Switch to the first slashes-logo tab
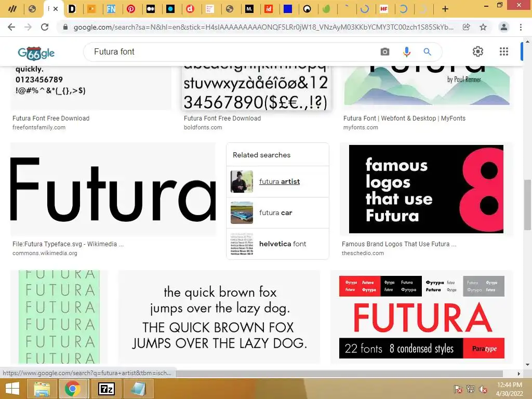Screen dimensions: 532x399 click(x=12, y=9)
